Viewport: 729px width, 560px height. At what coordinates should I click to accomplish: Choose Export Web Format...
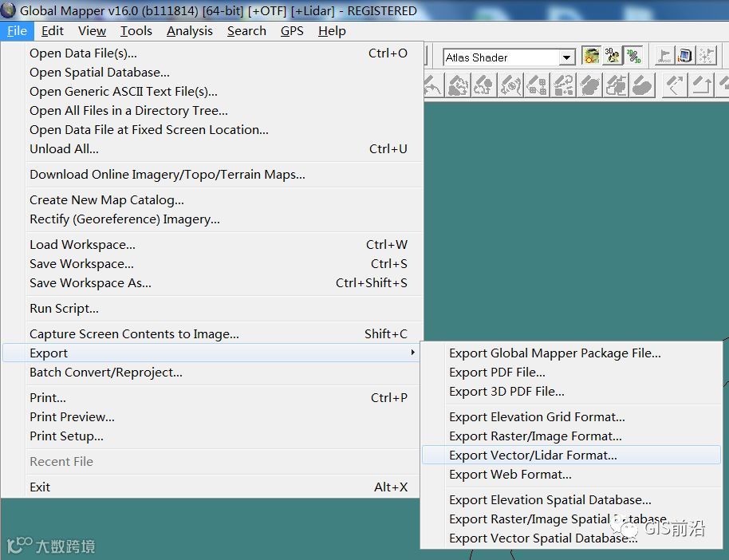571,475
